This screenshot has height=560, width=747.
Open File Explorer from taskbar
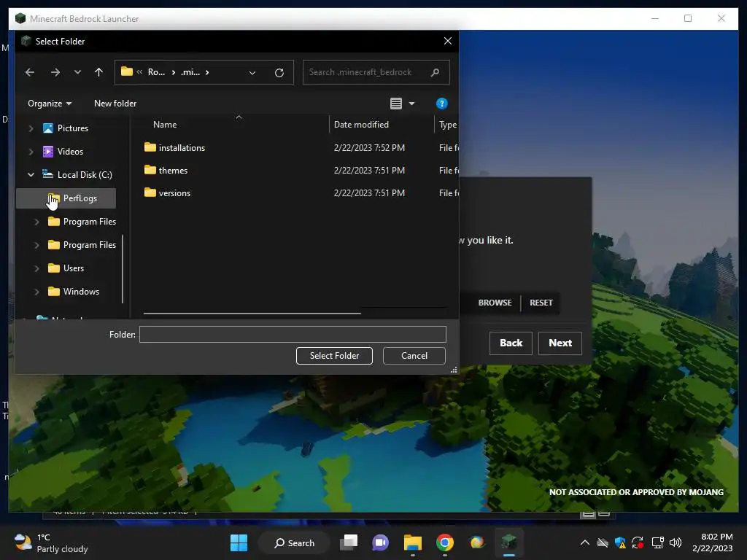click(413, 542)
